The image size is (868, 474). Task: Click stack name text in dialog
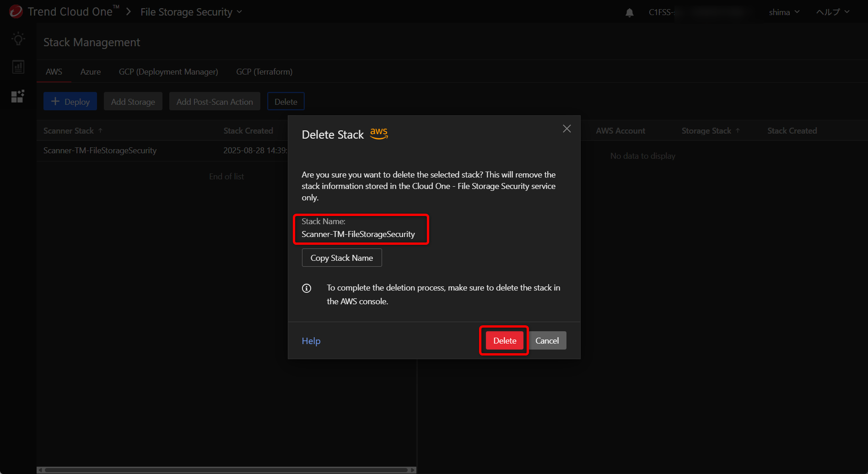click(358, 234)
